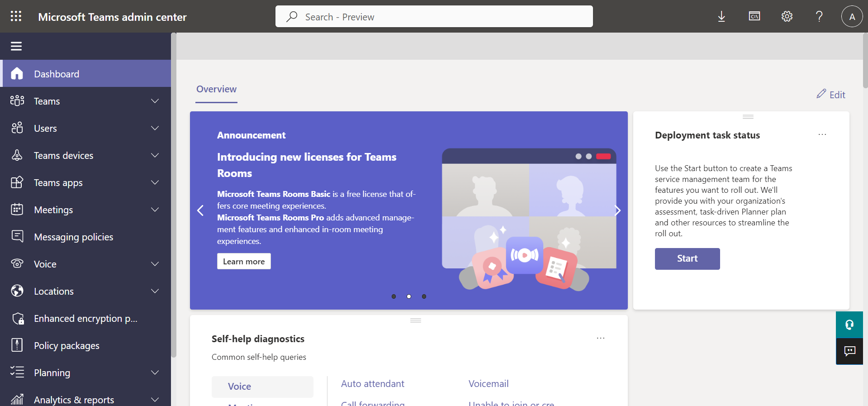Click the Voice telephone icon
Viewport: 868px width, 406px height.
click(x=17, y=263)
